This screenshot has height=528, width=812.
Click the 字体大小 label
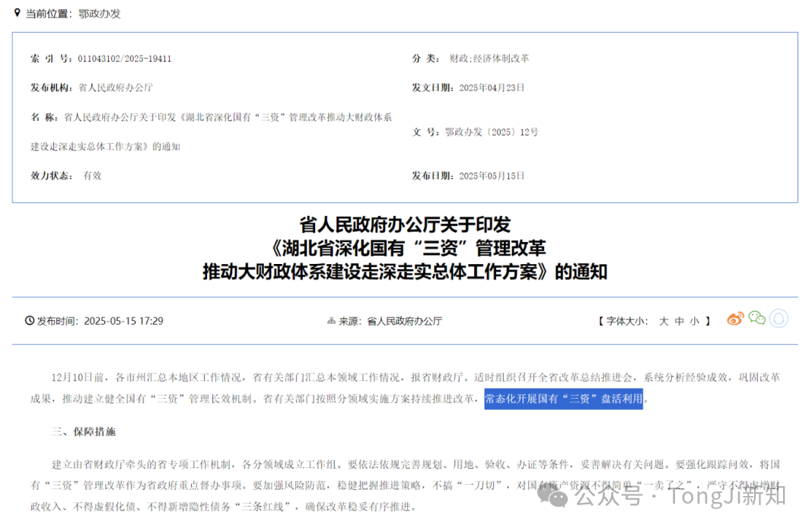click(x=626, y=322)
